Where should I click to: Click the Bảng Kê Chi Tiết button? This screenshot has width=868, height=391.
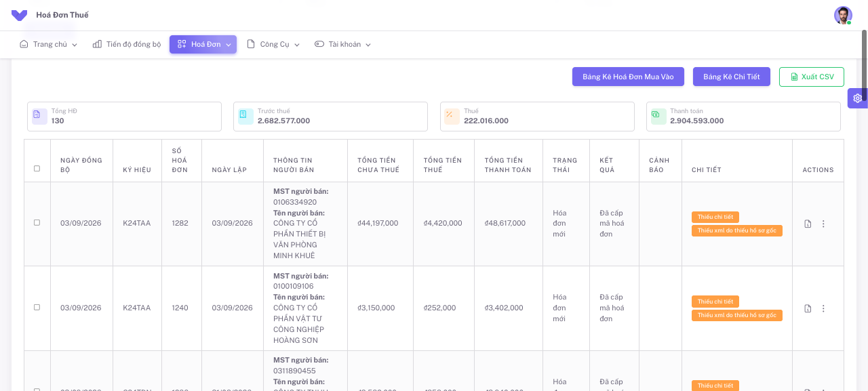[732, 77]
